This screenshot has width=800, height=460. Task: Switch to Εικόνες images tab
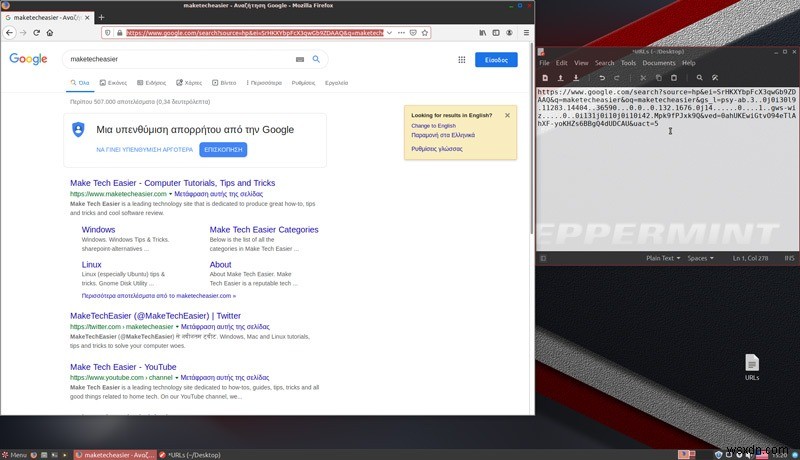(x=113, y=83)
